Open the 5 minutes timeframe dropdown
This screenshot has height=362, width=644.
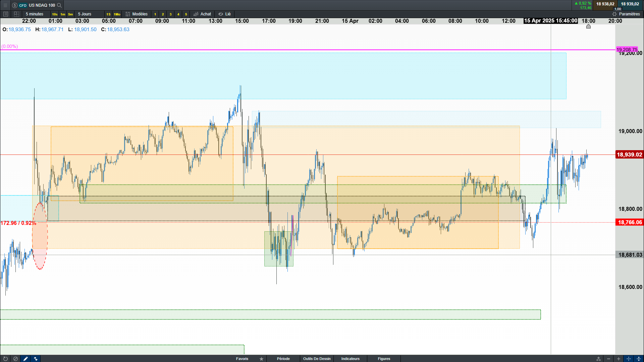tap(35, 14)
